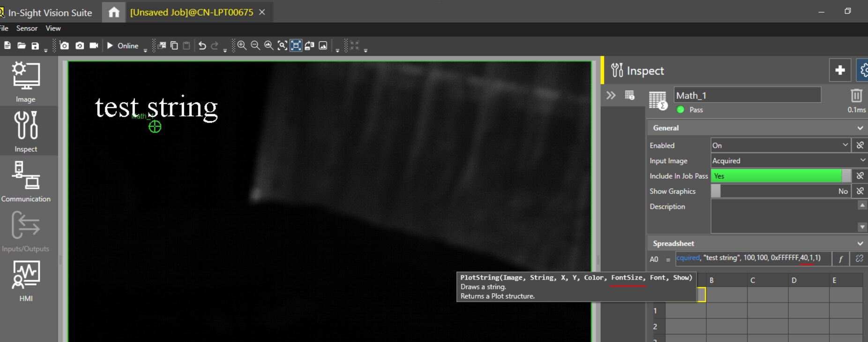Open the File menu
The width and height of the screenshot is (868, 342).
pyautogui.click(x=4, y=28)
